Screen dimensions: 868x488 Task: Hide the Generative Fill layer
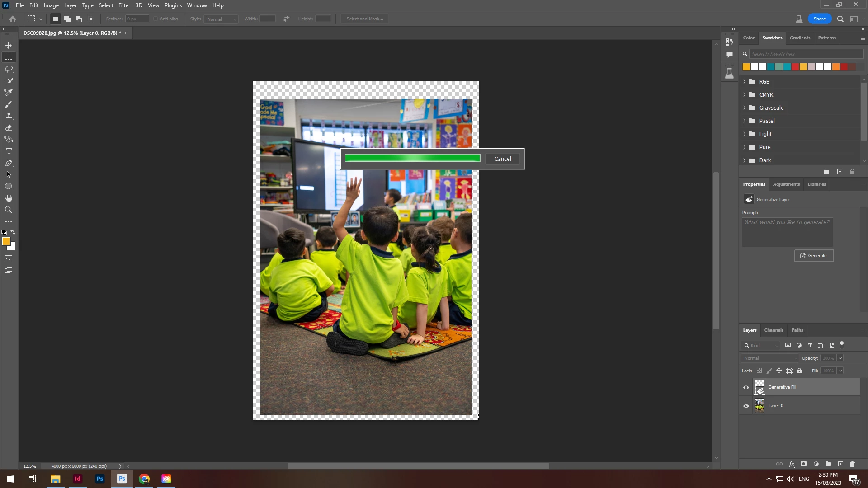coord(746,387)
